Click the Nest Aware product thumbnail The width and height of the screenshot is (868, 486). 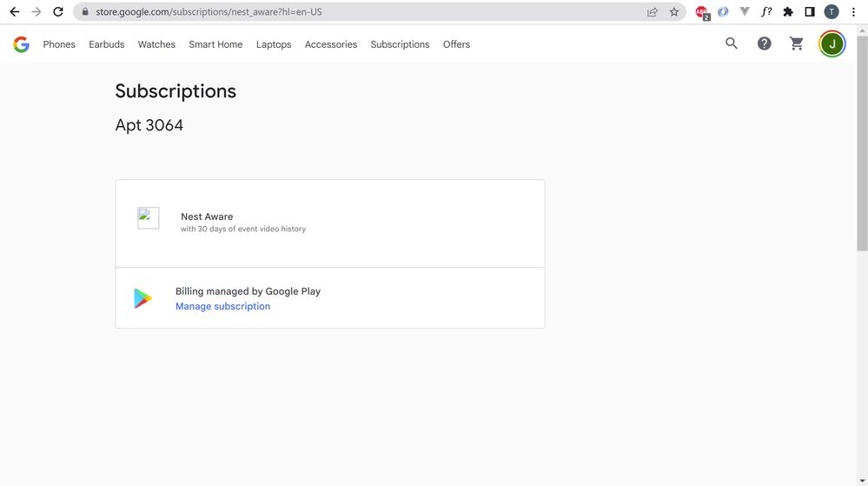(149, 218)
